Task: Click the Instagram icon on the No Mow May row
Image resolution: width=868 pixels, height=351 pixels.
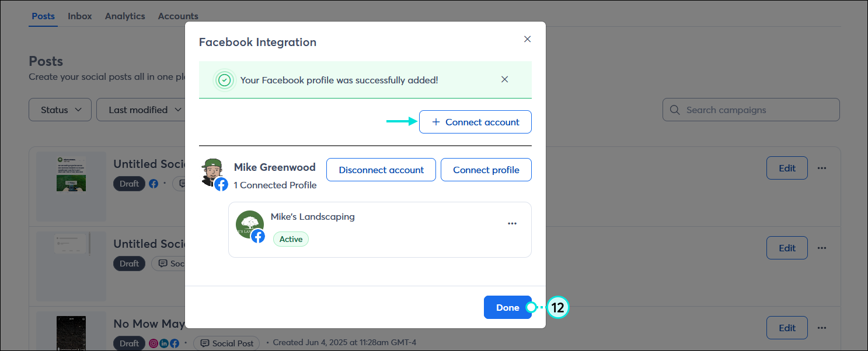Action: tap(154, 343)
